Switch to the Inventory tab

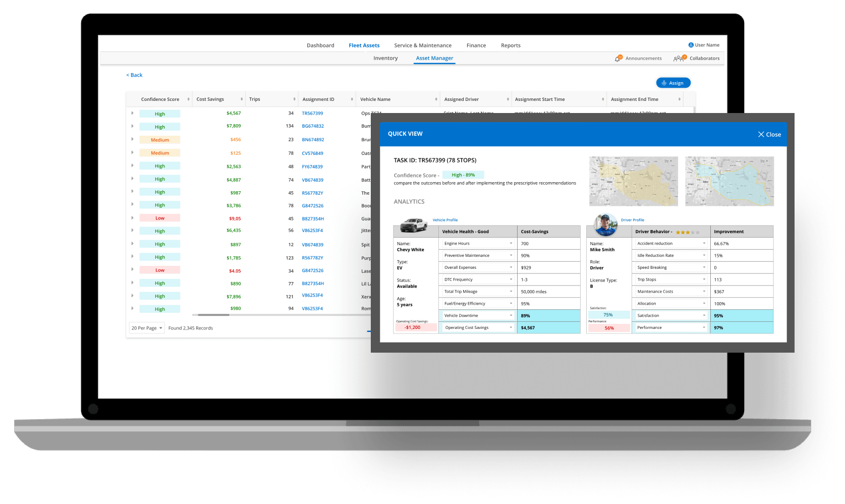point(385,59)
